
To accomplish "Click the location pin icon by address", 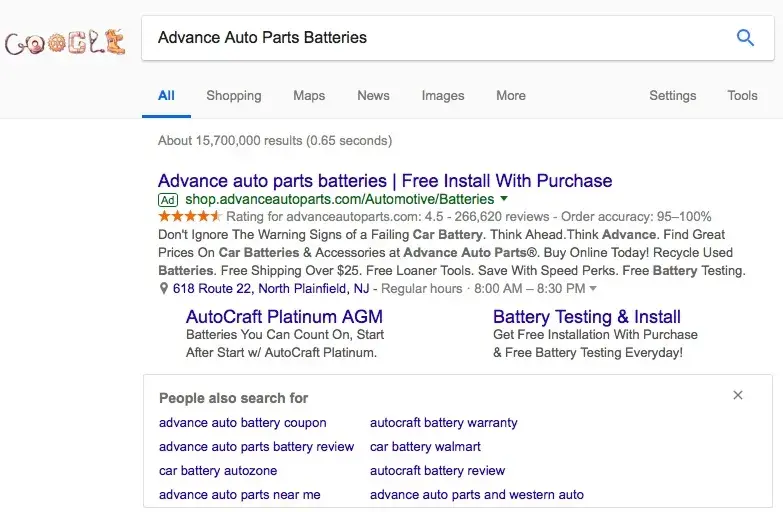I will pos(164,288).
